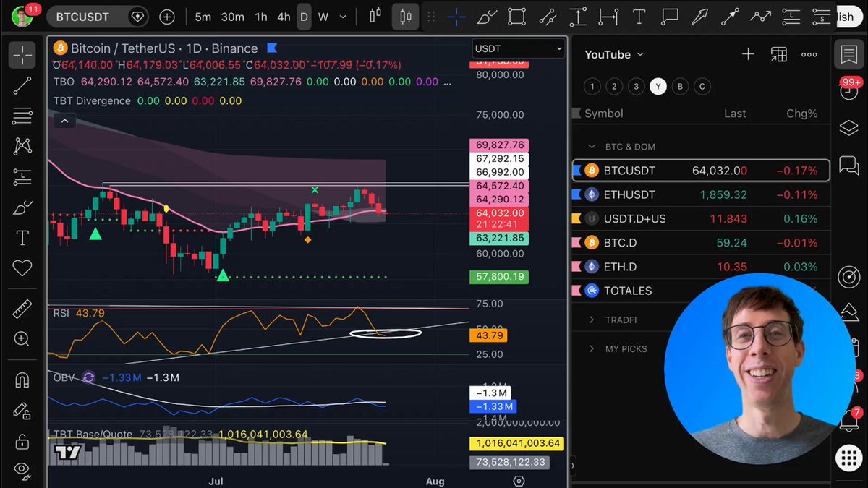Image resolution: width=868 pixels, height=488 pixels.
Task: Add a symbol to the watchlist
Action: [x=748, y=54]
